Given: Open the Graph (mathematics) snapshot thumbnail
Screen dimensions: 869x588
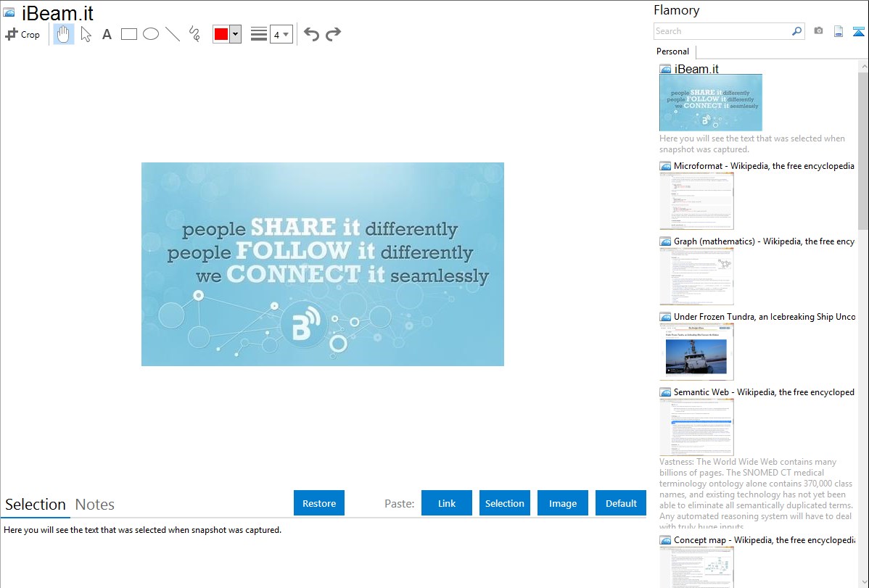Looking at the screenshot, I should pos(696,276).
